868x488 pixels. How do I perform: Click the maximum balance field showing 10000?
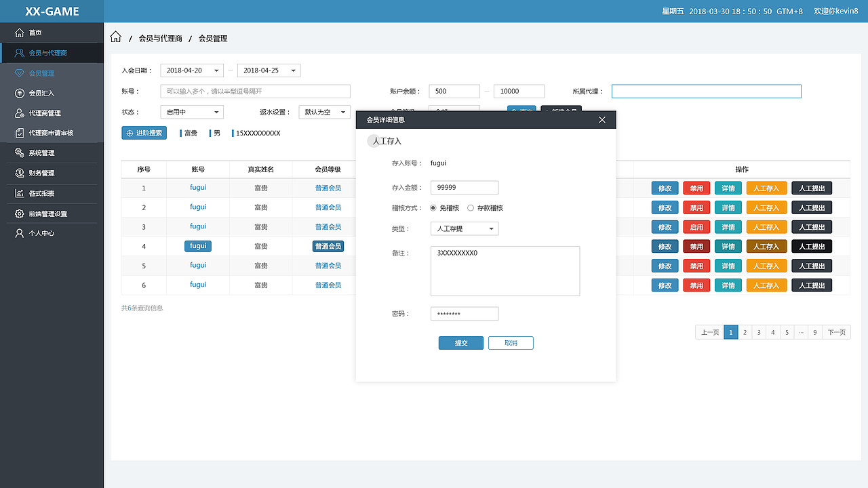click(x=519, y=91)
